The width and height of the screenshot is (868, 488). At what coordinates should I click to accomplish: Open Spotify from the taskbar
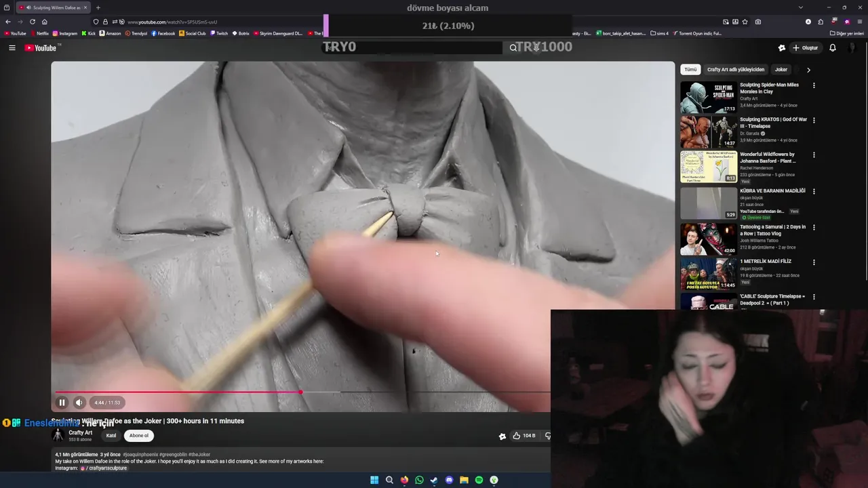(x=479, y=480)
